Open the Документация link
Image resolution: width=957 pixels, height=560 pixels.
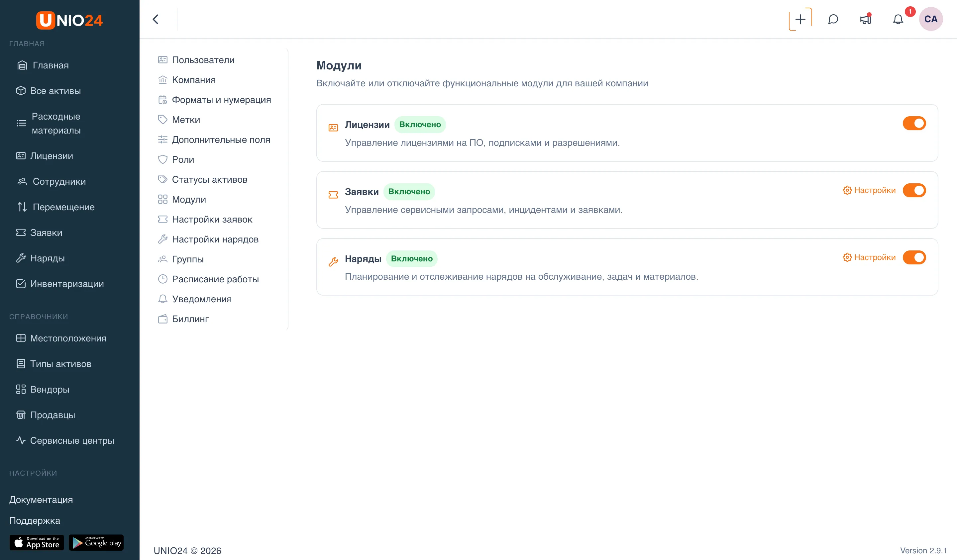(x=41, y=500)
